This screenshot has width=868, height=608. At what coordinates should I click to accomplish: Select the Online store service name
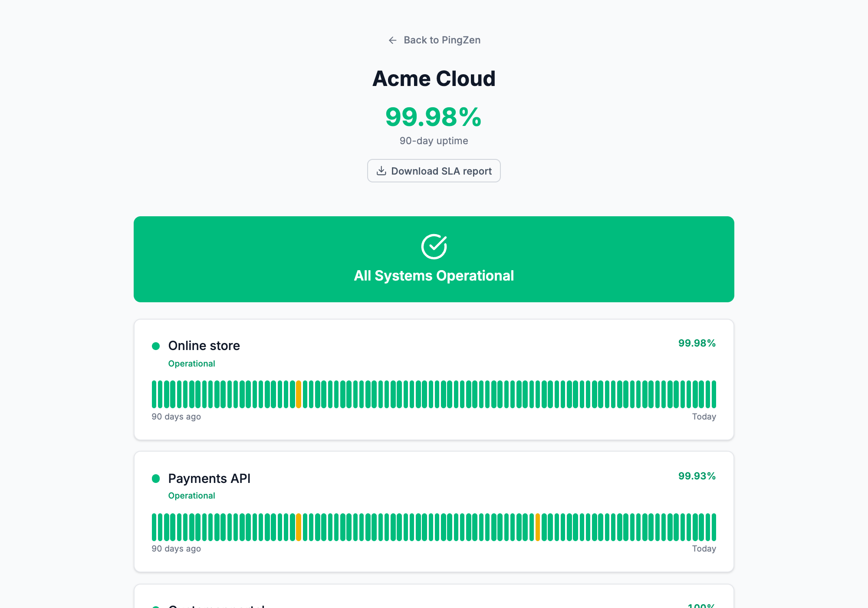click(204, 346)
